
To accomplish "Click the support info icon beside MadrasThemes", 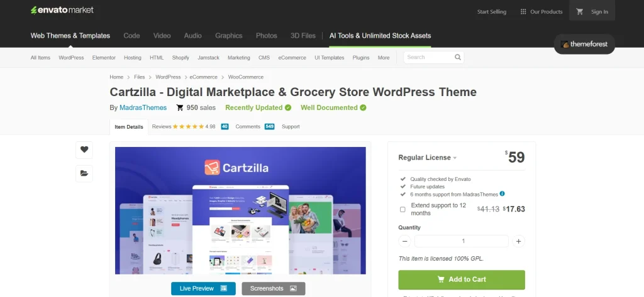I will tap(502, 194).
